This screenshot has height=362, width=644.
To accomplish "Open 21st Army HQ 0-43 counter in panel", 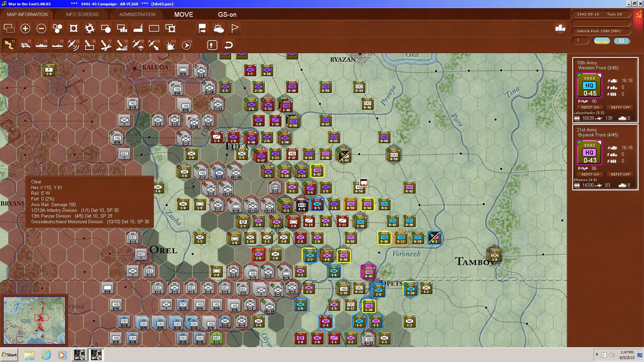I will click(x=589, y=153).
